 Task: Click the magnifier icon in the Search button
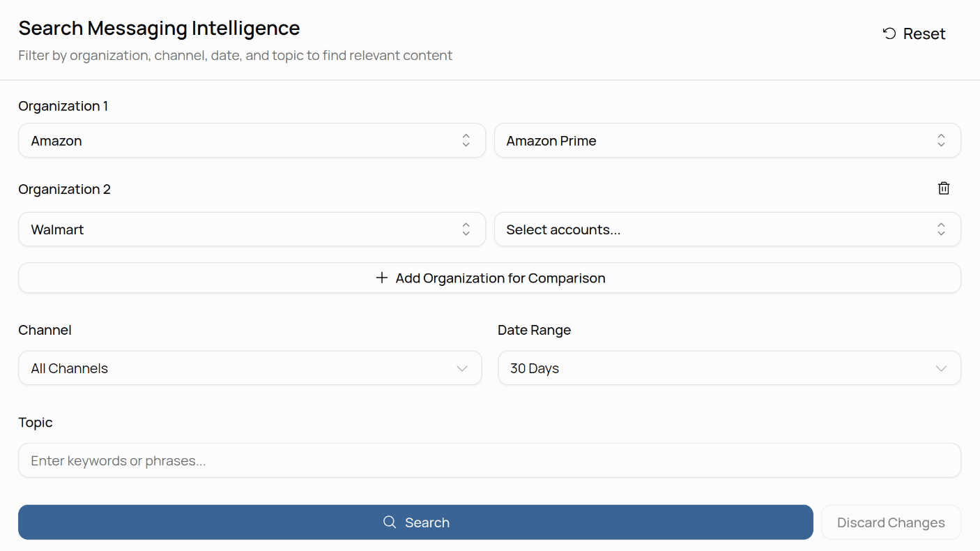coord(390,522)
